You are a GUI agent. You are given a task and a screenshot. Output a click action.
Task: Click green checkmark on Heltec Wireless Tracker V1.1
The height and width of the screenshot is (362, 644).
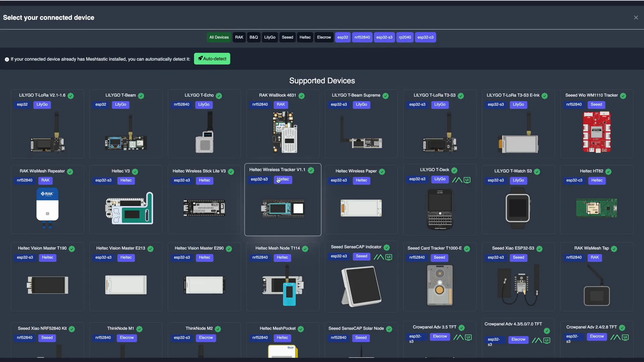coord(311,170)
